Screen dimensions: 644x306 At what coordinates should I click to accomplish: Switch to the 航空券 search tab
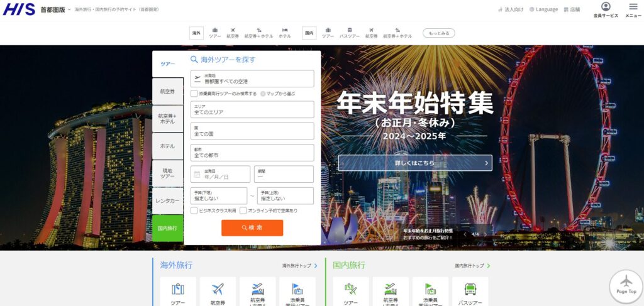pyautogui.click(x=168, y=91)
